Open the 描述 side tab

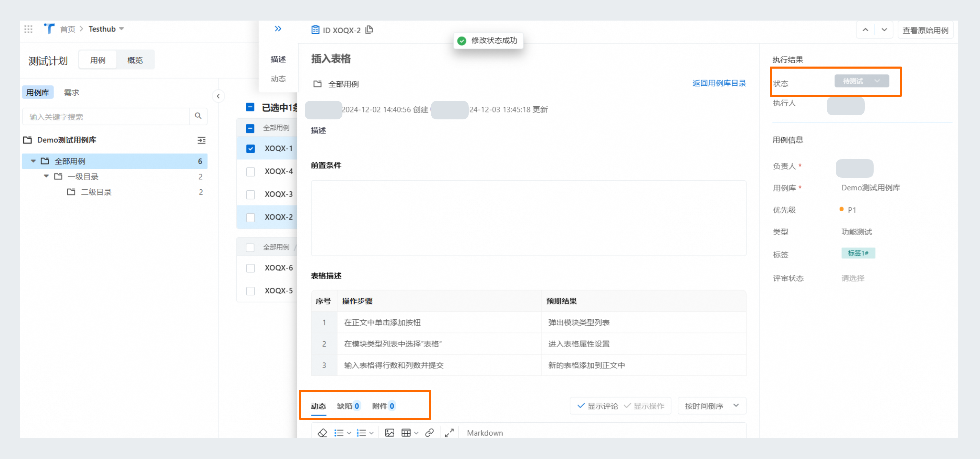278,59
